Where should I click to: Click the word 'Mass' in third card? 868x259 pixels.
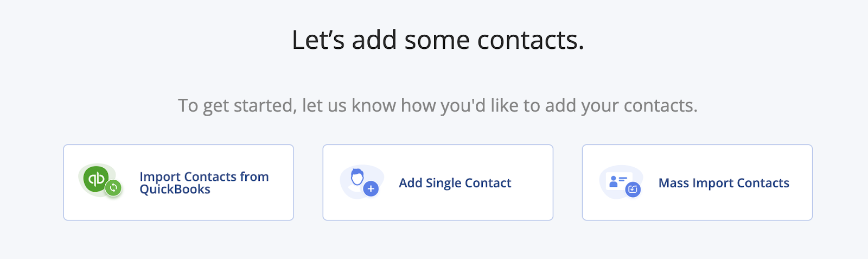(x=673, y=183)
